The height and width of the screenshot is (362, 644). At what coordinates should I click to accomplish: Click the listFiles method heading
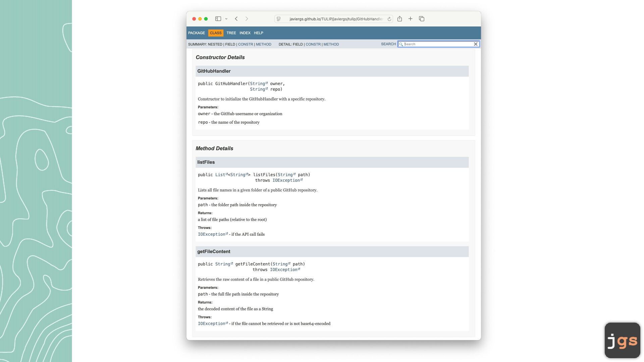[x=206, y=162]
